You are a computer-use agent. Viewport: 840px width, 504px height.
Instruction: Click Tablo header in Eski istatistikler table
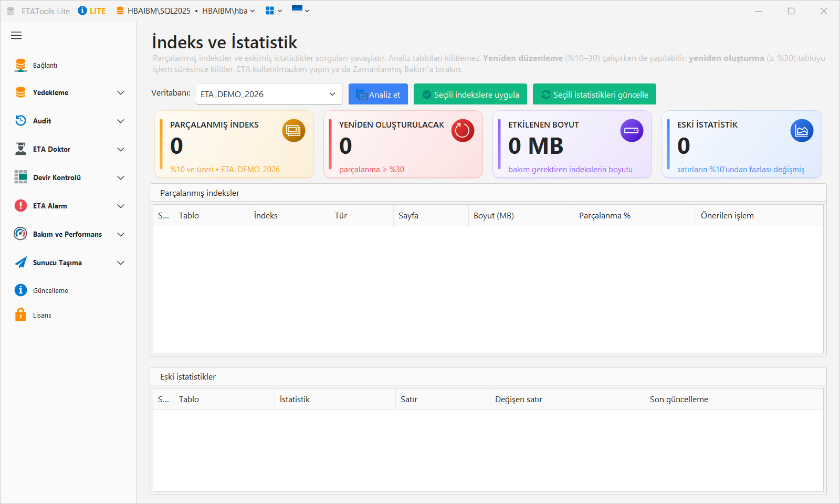(x=224, y=400)
